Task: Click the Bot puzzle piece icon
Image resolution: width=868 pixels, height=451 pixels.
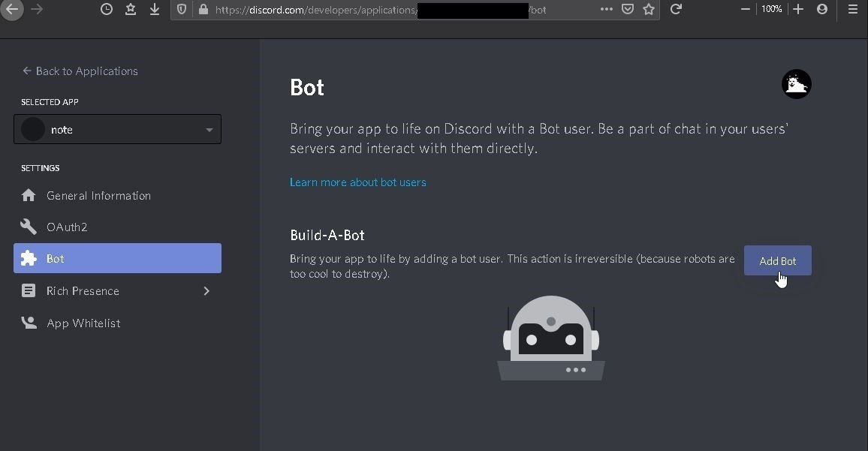Action: (x=29, y=259)
